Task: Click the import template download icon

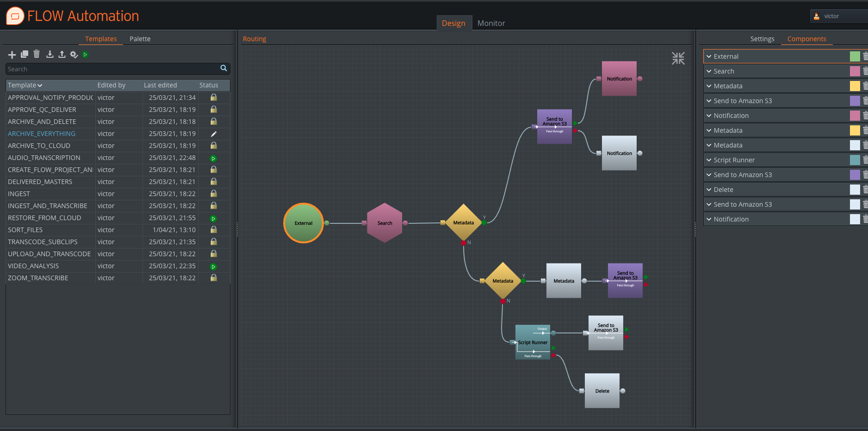Action: pyautogui.click(x=50, y=55)
